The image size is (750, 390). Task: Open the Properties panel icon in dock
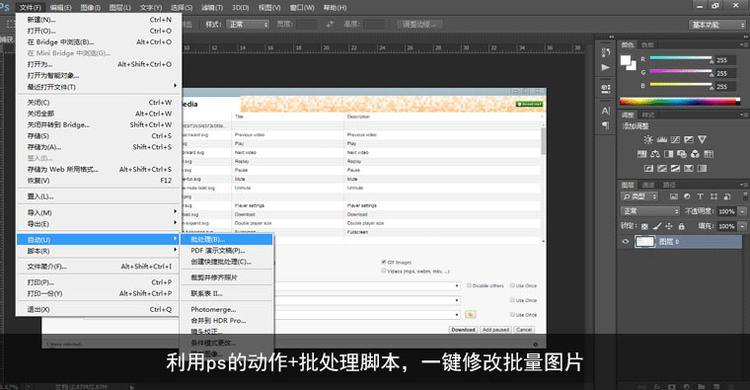pyautogui.click(x=606, y=88)
